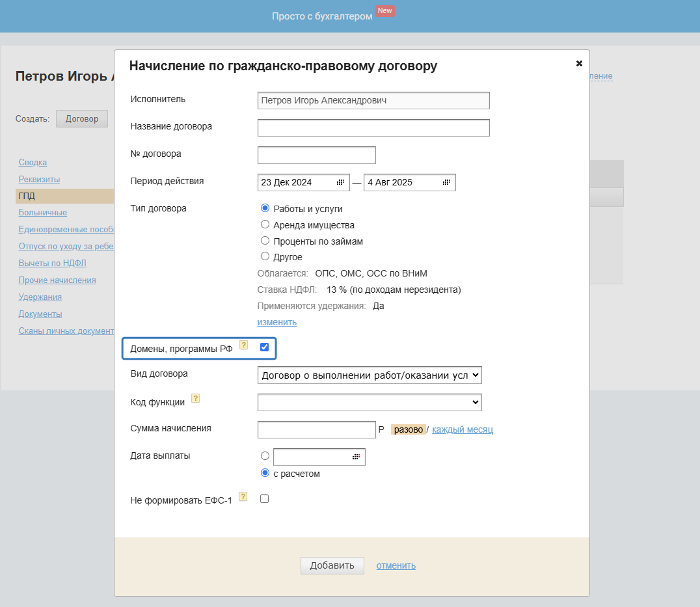
Task: Close the accrual dialog with the X
Action: tap(579, 63)
